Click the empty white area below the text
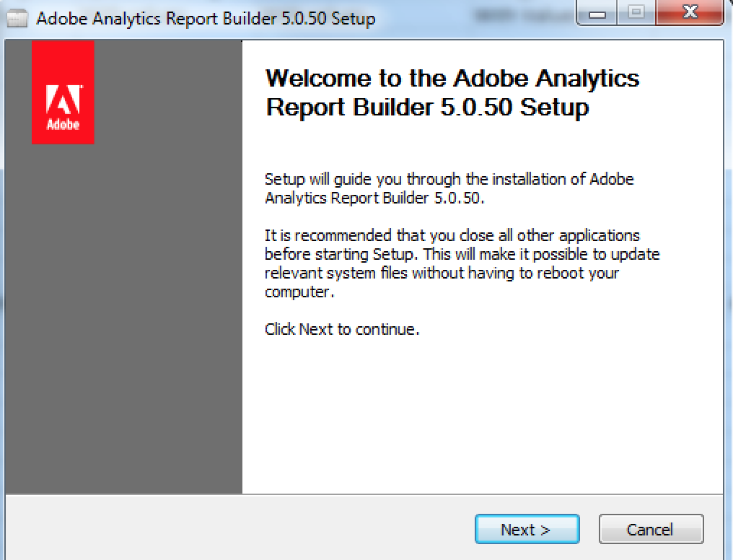 tap(482, 419)
